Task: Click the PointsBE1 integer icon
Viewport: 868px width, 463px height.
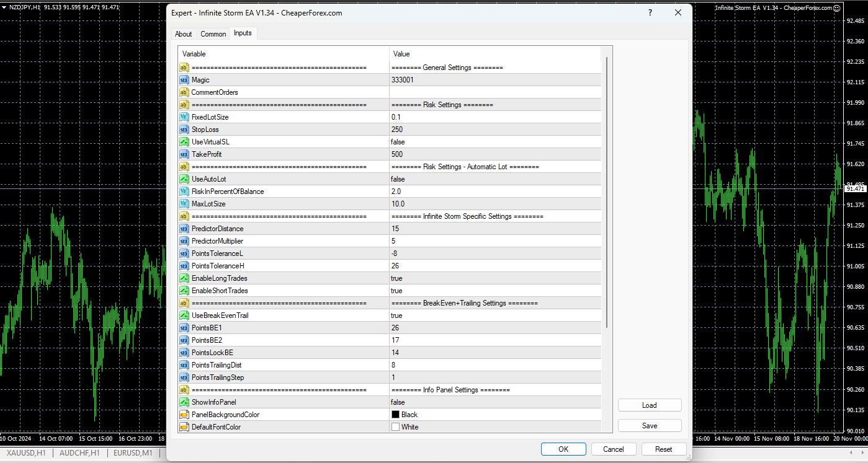Action: (x=184, y=328)
